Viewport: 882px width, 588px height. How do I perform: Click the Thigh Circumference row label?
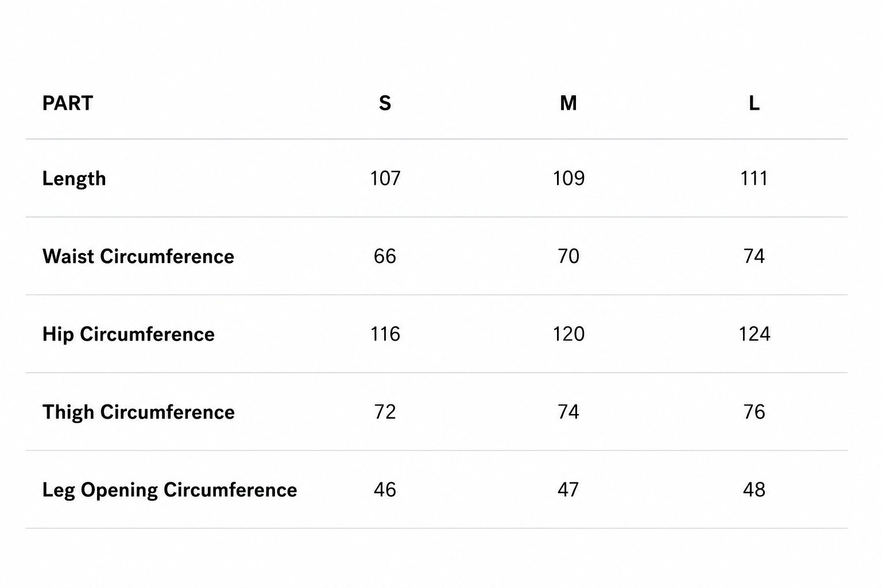pos(138,412)
